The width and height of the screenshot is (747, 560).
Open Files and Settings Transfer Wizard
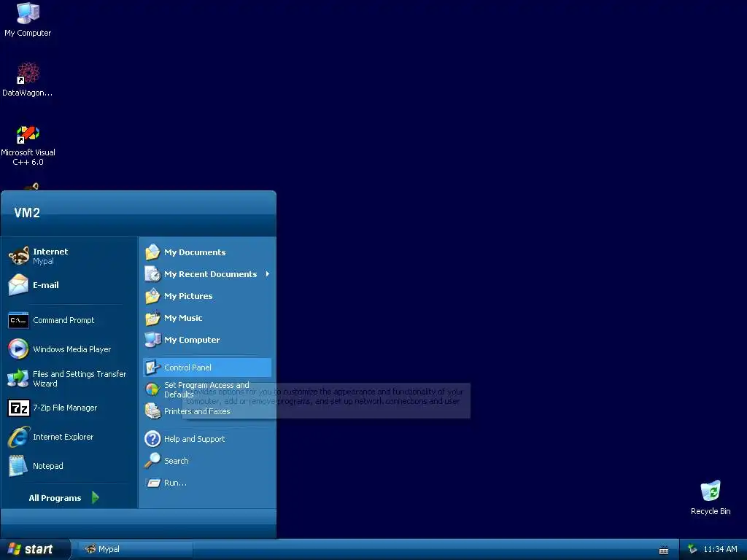(69, 378)
